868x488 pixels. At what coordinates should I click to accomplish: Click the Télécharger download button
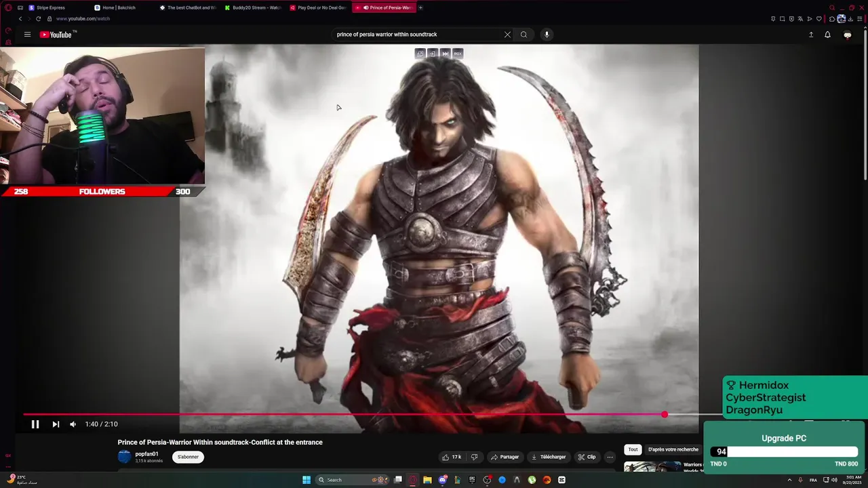[x=548, y=457]
